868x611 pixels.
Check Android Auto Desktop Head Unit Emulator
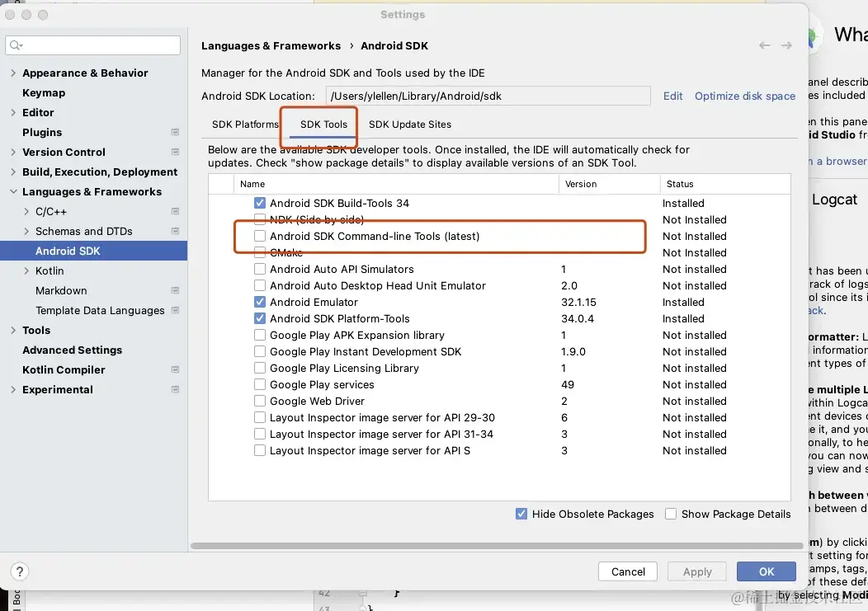260,285
